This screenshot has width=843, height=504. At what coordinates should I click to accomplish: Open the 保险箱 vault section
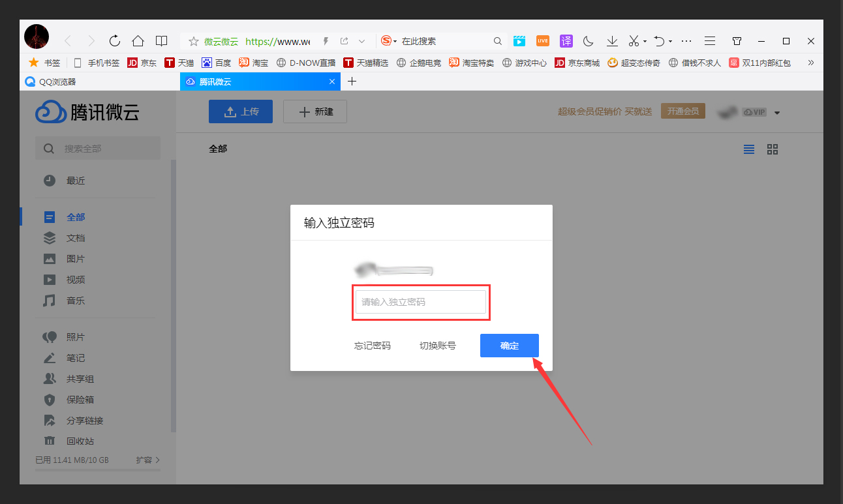(x=76, y=399)
